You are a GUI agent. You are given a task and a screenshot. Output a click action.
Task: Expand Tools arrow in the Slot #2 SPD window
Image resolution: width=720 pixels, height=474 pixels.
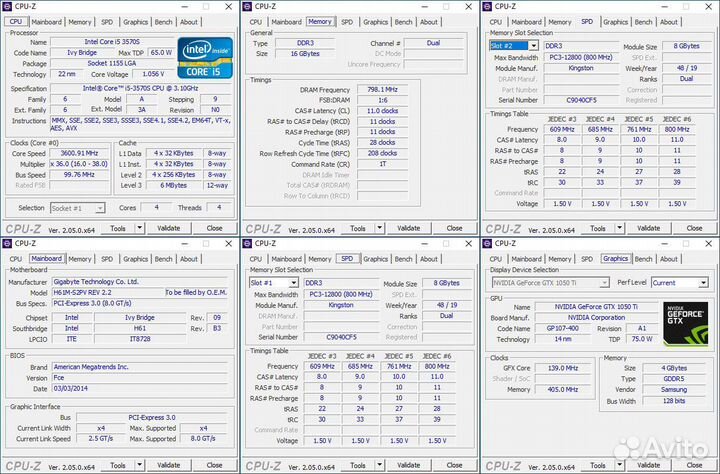pyautogui.click(x=620, y=228)
